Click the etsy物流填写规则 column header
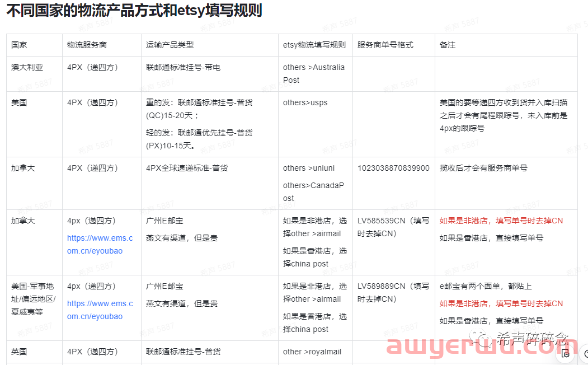Image resolution: width=588 pixels, height=365 pixels. click(x=314, y=45)
